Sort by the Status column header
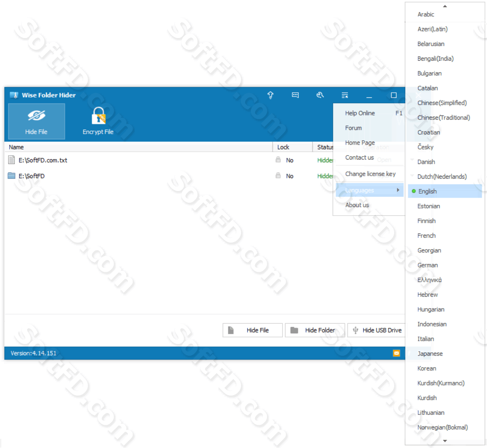This screenshot has height=448, width=487. (323, 147)
